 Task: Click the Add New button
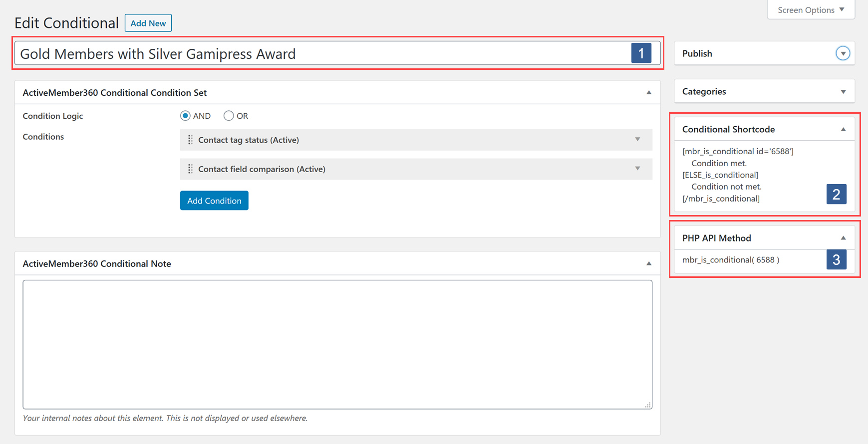(148, 23)
